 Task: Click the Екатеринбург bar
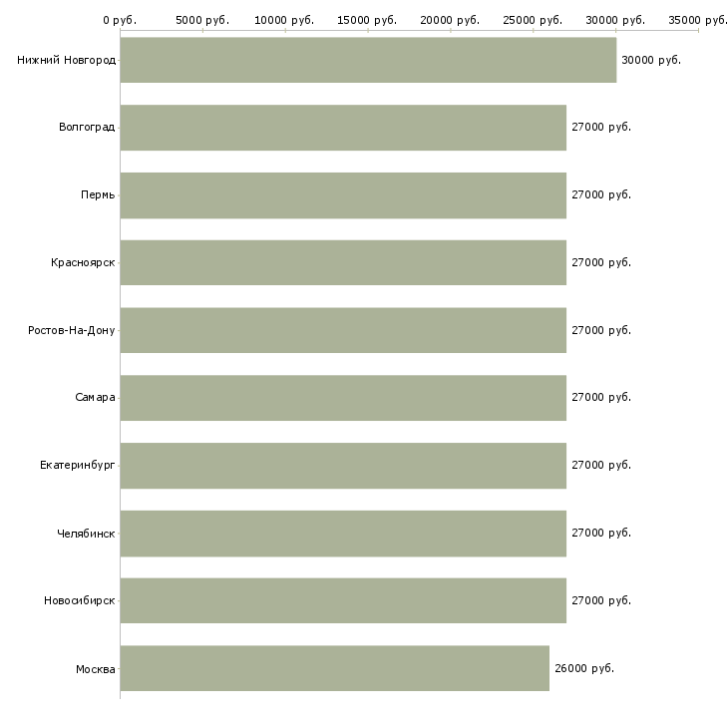click(343, 466)
